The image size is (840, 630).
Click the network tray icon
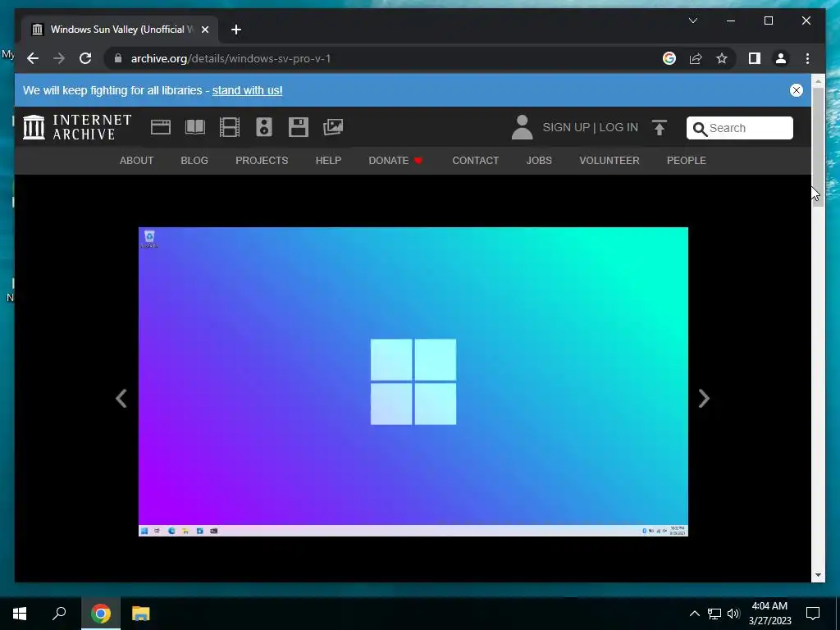click(714, 614)
